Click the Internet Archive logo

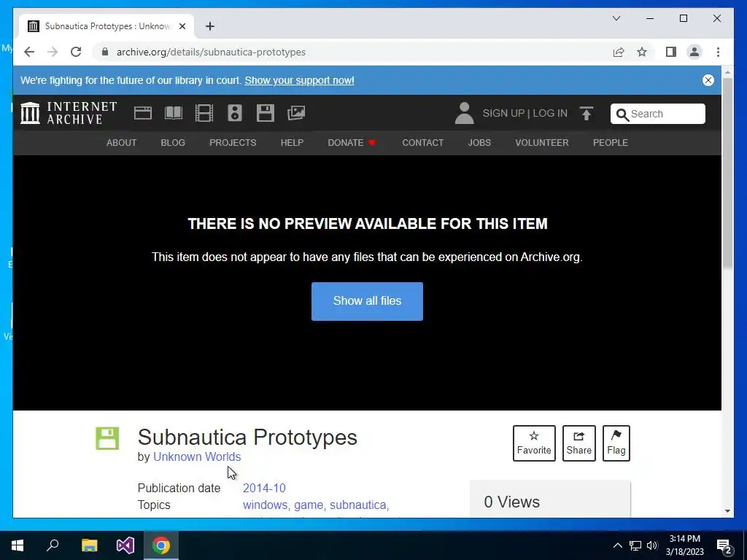69,113
